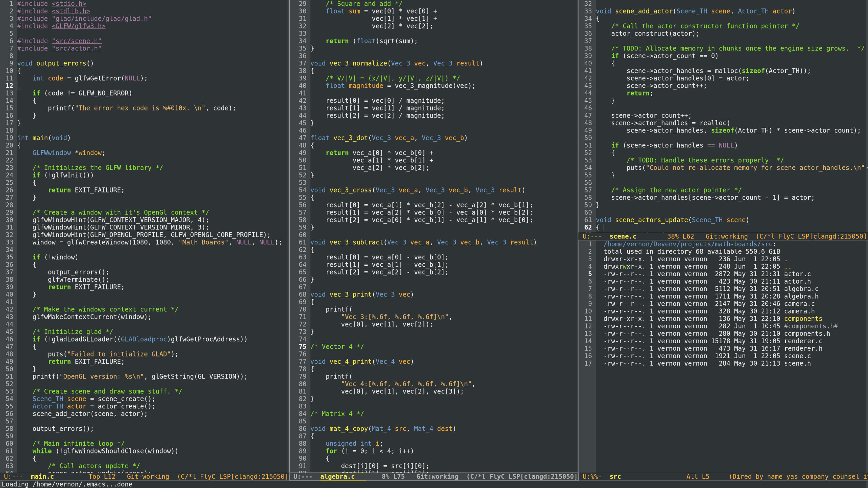Click main.c buffer name in mode line
The width and height of the screenshot is (868, 488).
coord(42,476)
